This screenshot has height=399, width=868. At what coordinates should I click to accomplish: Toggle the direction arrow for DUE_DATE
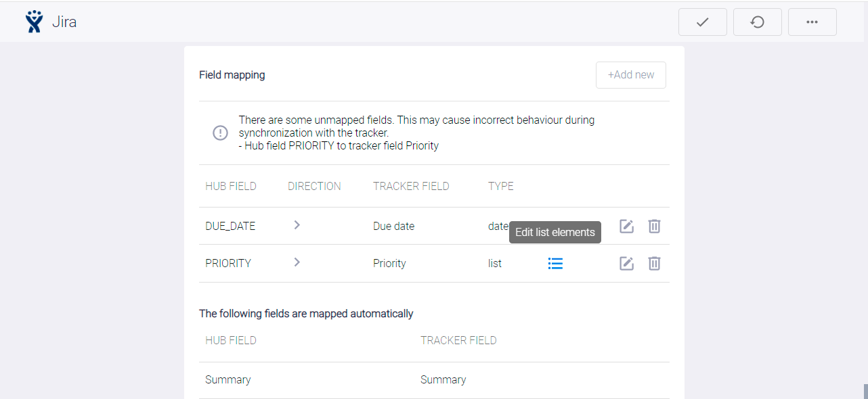point(297,226)
